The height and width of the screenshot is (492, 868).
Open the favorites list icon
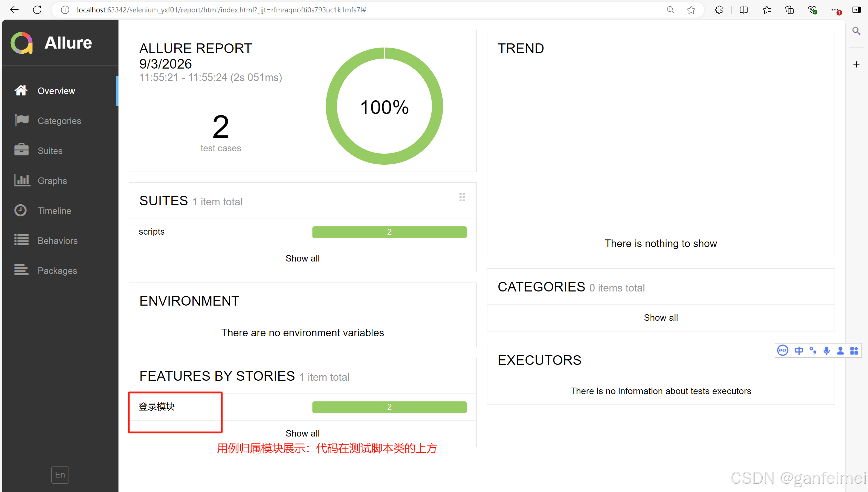766,10
